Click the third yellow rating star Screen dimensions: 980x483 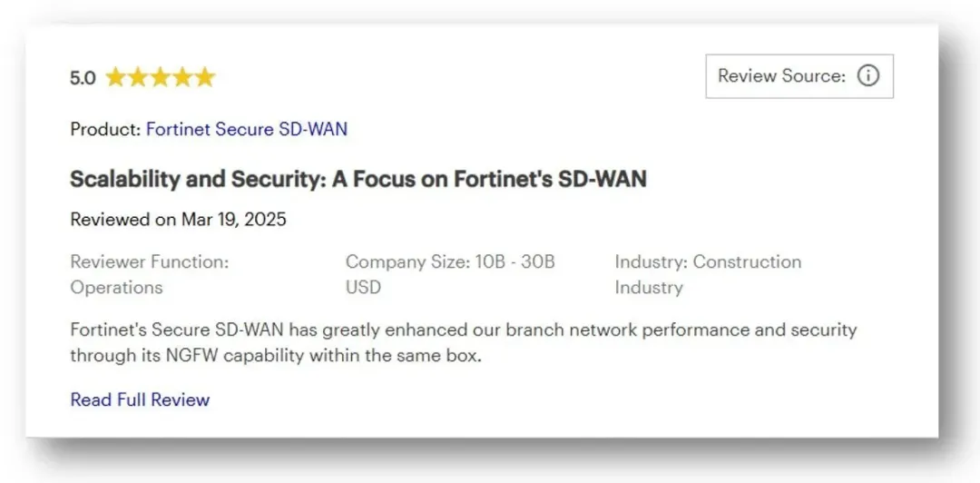pos(161,77)
